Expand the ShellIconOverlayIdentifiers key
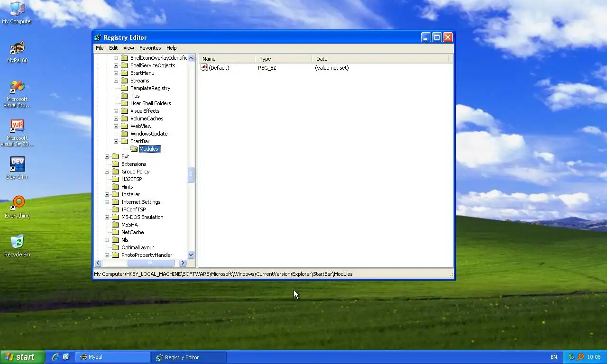 116,58
